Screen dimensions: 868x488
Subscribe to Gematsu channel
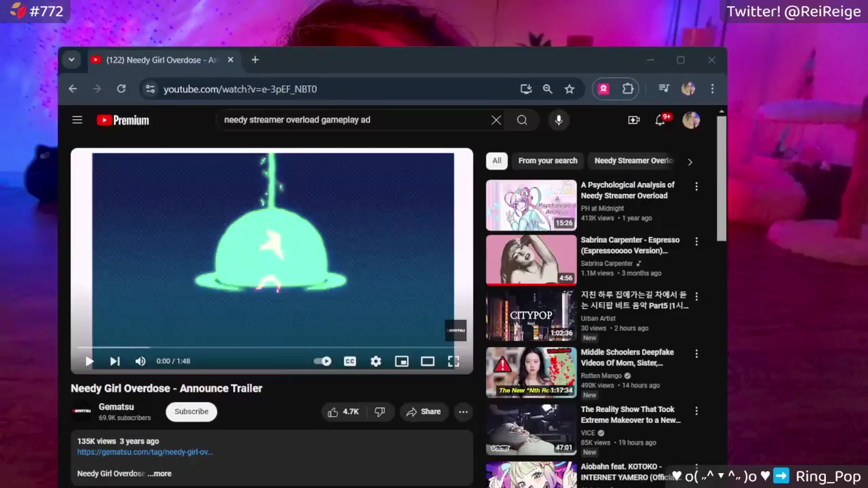[191, 412]
